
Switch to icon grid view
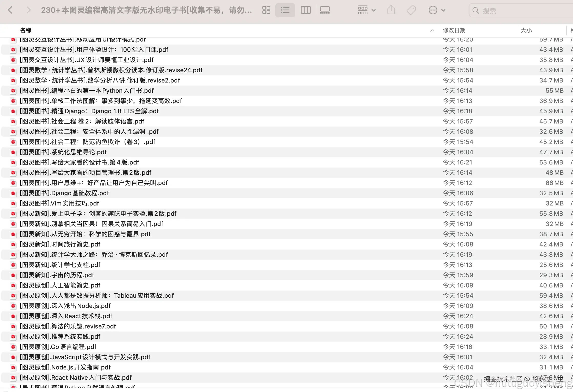[x=266, y=10]
